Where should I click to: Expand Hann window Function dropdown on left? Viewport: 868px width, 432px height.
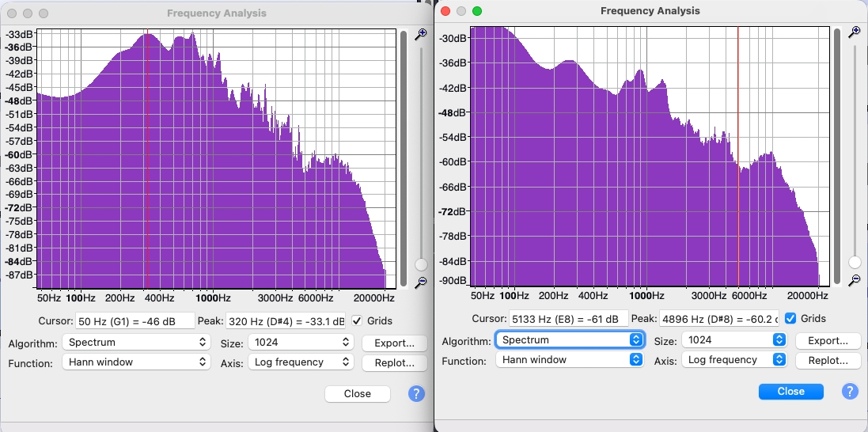136,362
